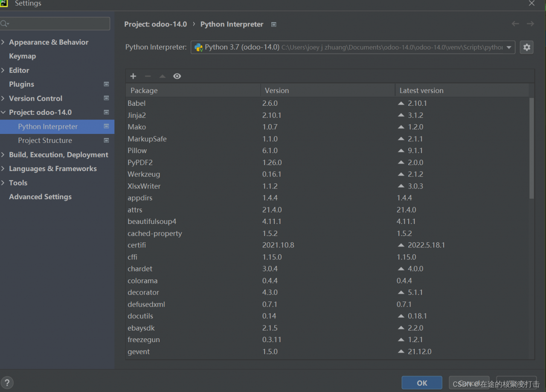This screenshot has height=392, width=546.
Task: Select the attrs package row
Action: click(328, 210)
